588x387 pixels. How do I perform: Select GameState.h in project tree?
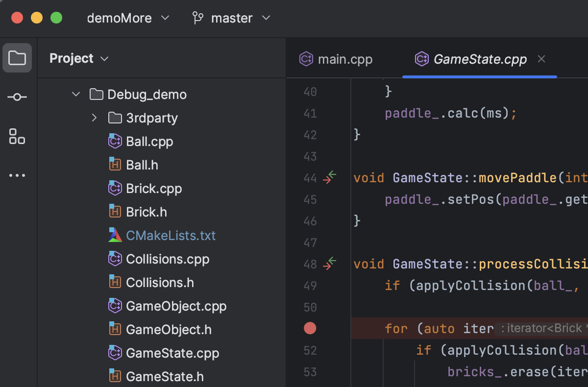(x=165, y=377)
